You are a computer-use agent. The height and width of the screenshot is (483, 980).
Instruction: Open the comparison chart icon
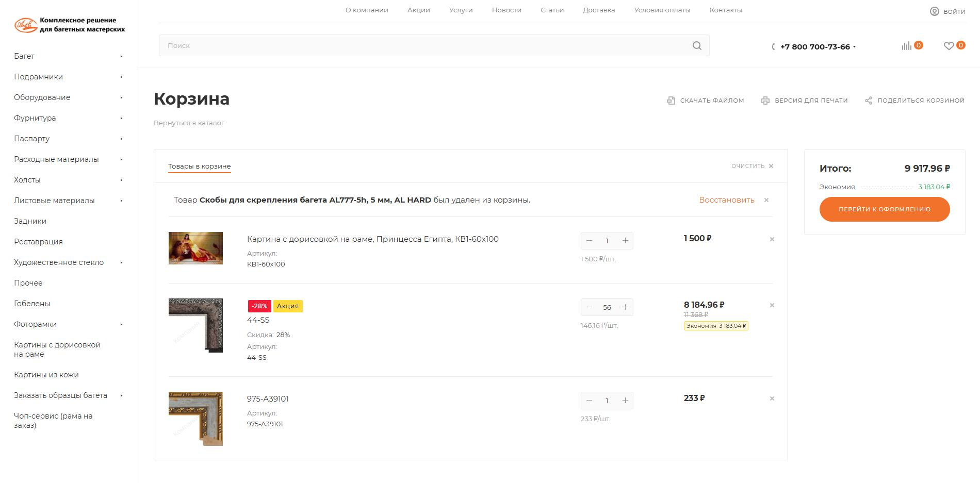907,46
